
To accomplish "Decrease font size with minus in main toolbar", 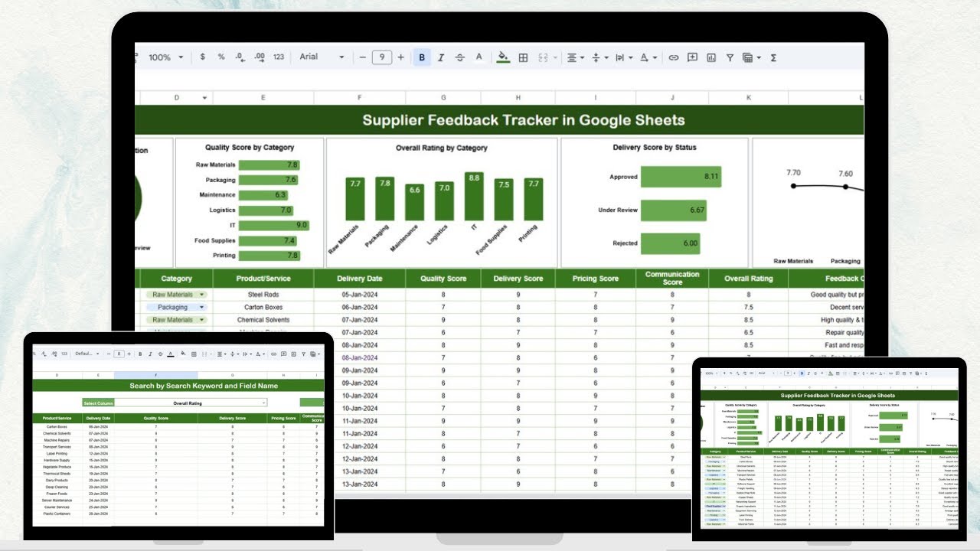I will 362,57.
